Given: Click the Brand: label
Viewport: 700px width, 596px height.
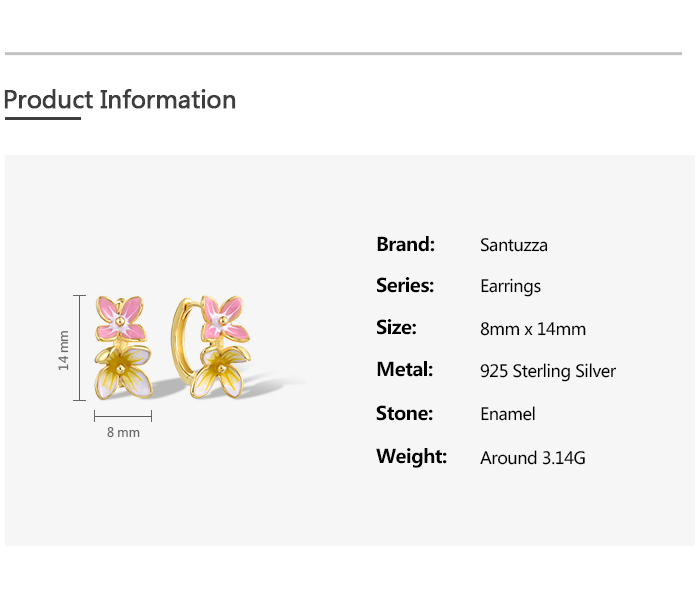Looking at the screenshot, I should point(405,244).
